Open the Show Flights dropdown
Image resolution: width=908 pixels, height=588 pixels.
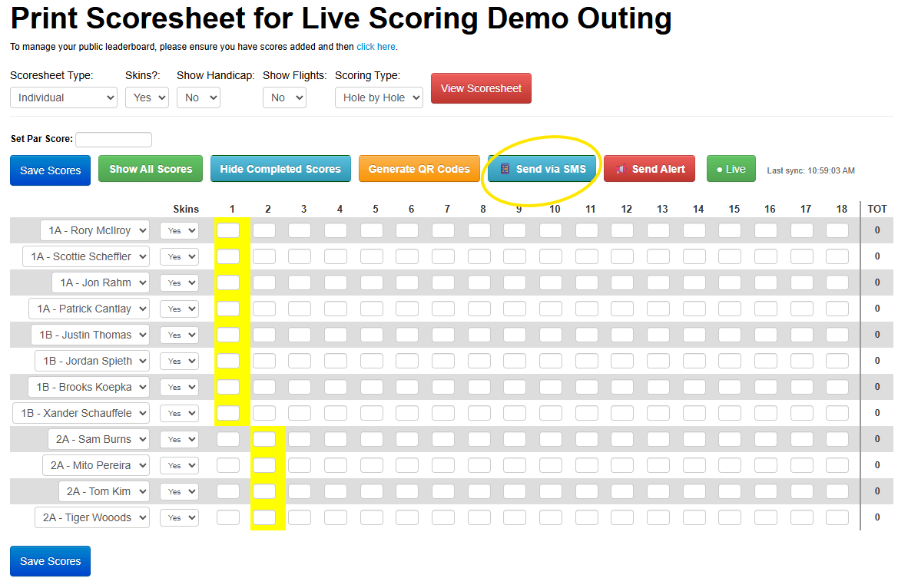point(284,97)
